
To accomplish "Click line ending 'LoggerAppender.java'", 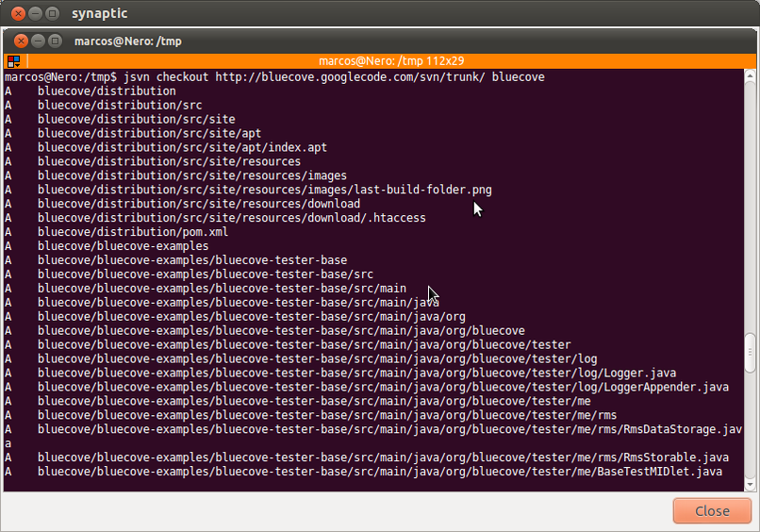I will coord(383,387).
